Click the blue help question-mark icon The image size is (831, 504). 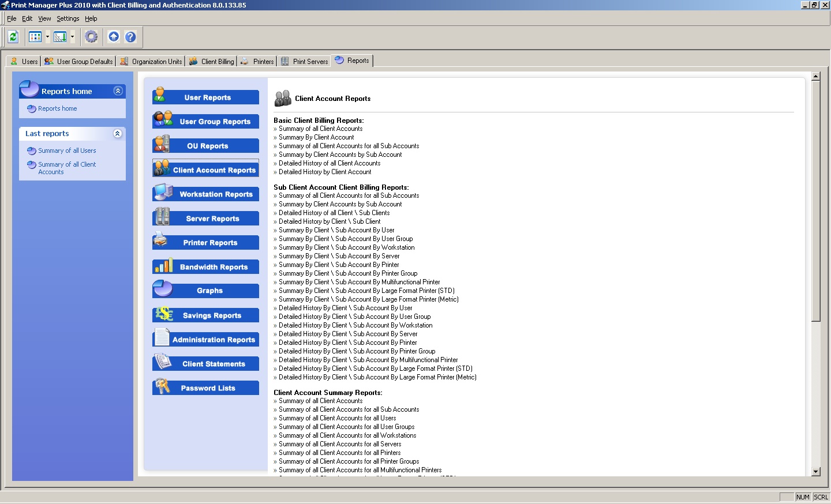click(x=130, y=37)
